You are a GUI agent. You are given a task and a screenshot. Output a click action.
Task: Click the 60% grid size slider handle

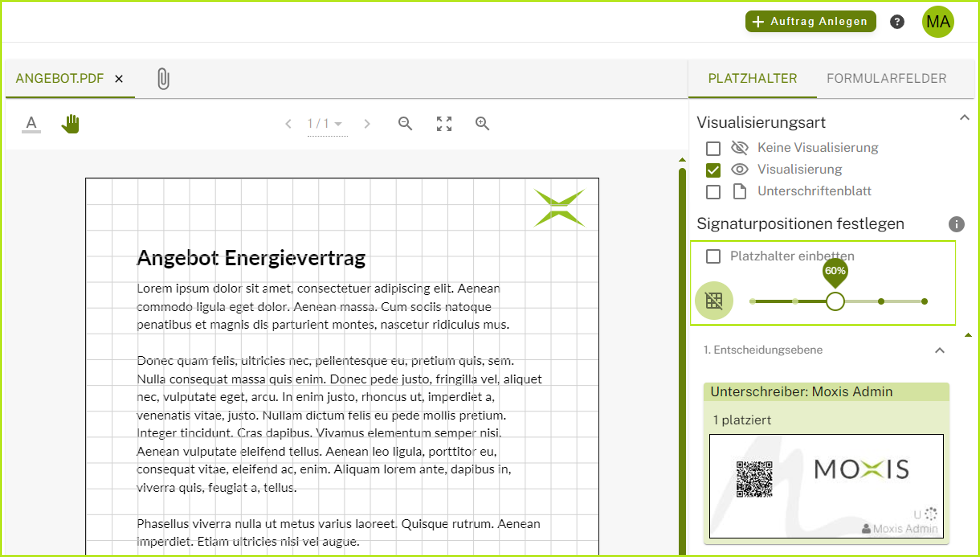pyautogui.click(x=835, y=302)
